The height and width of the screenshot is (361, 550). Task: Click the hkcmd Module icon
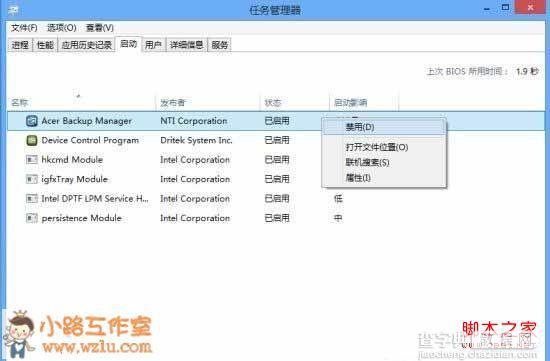click(x=32, y=160)
